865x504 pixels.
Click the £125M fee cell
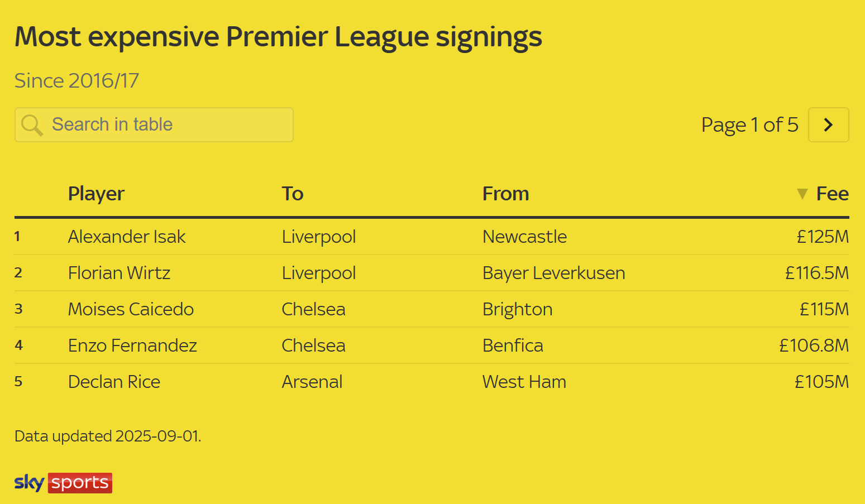[823, 237]
